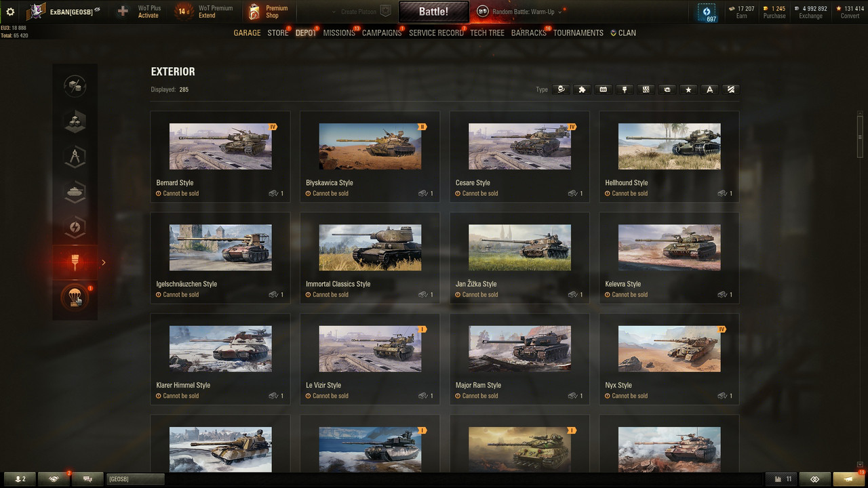This screenshot has width=868, height=488.
Task: Select the Le Vizir Style thumbnail
Action: tap(370, 349)
